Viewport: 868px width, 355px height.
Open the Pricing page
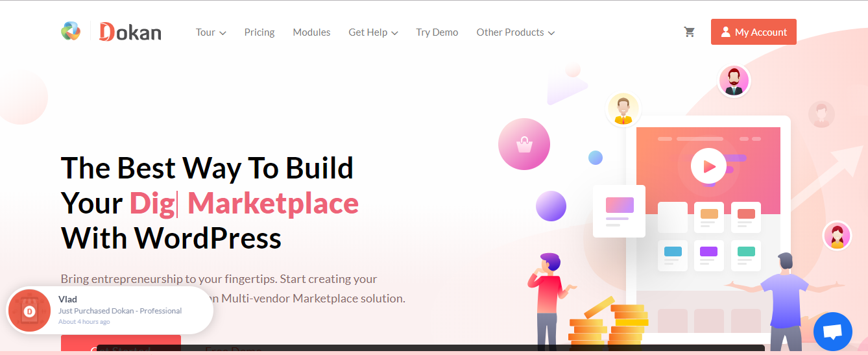259,32
